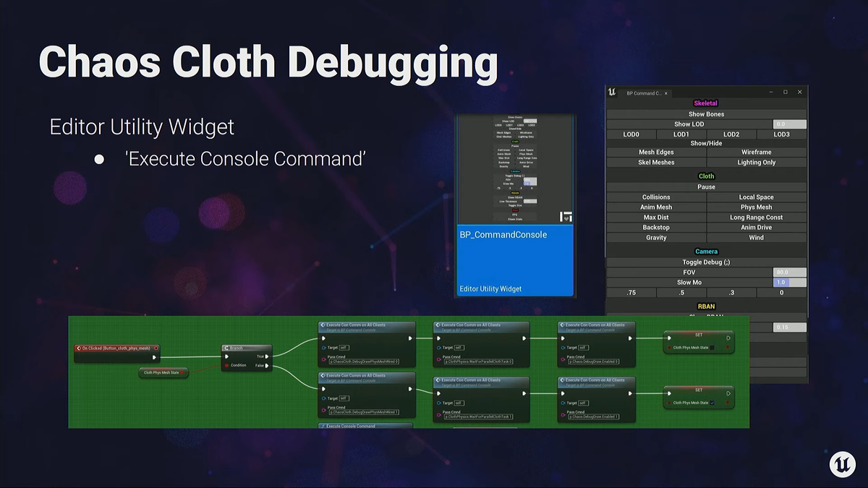The width and height of the screenshot is (868, 488).
Task: Select the LOD1 button
Action: click(681, 134)
